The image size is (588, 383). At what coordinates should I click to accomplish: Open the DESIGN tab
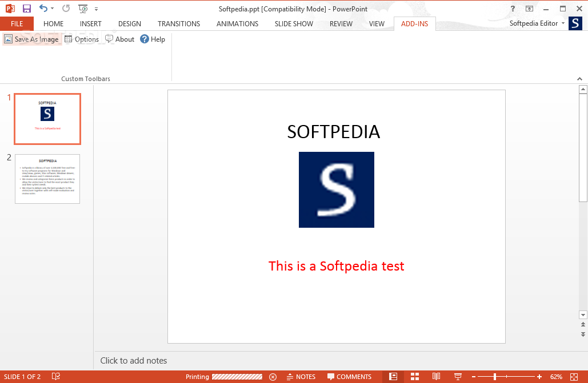129,23
